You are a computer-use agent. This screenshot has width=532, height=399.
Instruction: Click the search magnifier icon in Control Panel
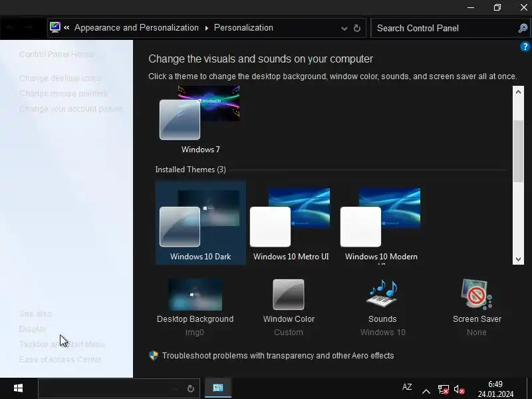point(523,28)
